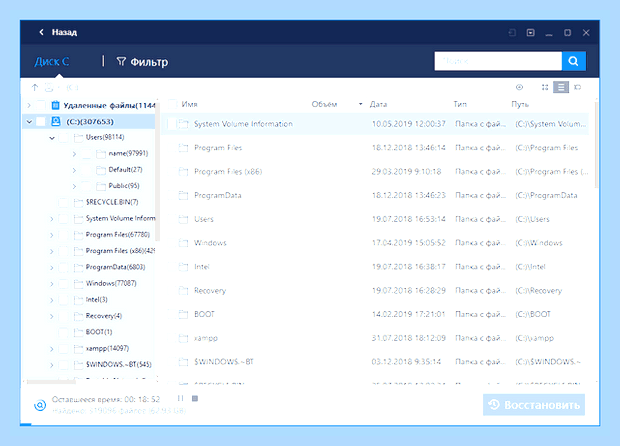Stop the scan with square button

[195, 398]
